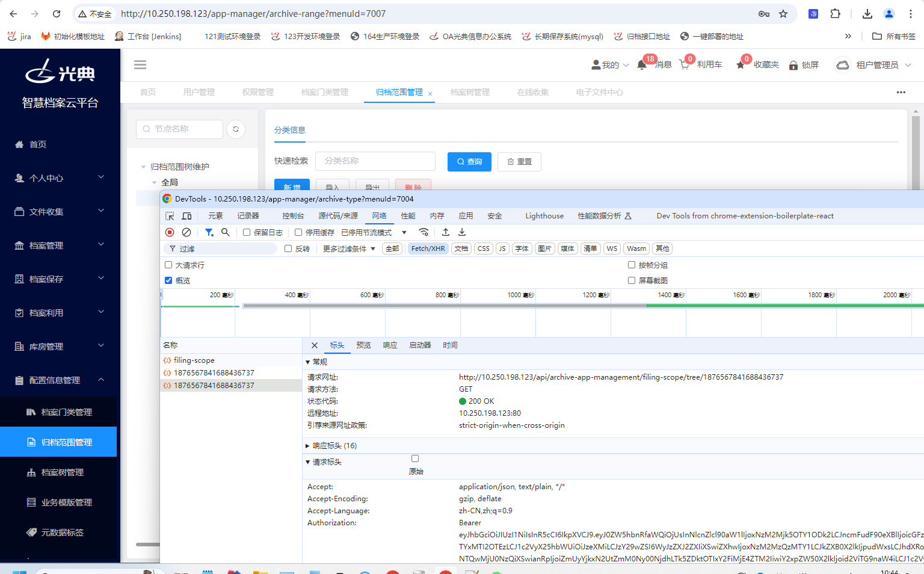Focus the 节点名称 search field

tap(179, 129)
